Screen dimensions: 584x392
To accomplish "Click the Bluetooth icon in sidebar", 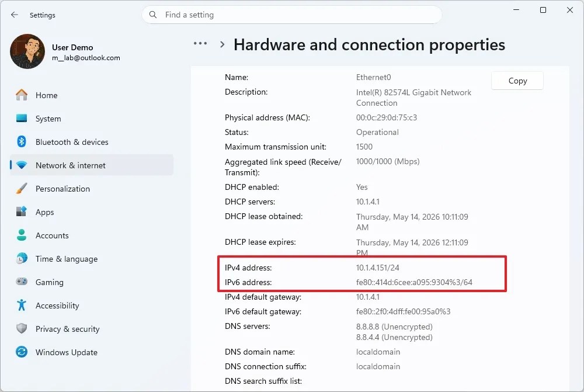I will pyautogui.click(x=22, y=141).
